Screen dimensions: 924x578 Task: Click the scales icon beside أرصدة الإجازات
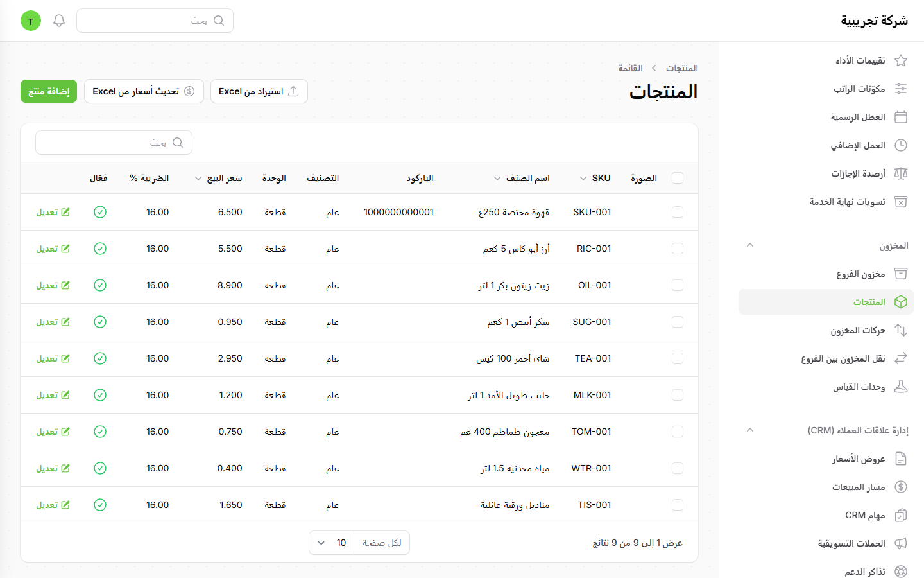[901, 173]
